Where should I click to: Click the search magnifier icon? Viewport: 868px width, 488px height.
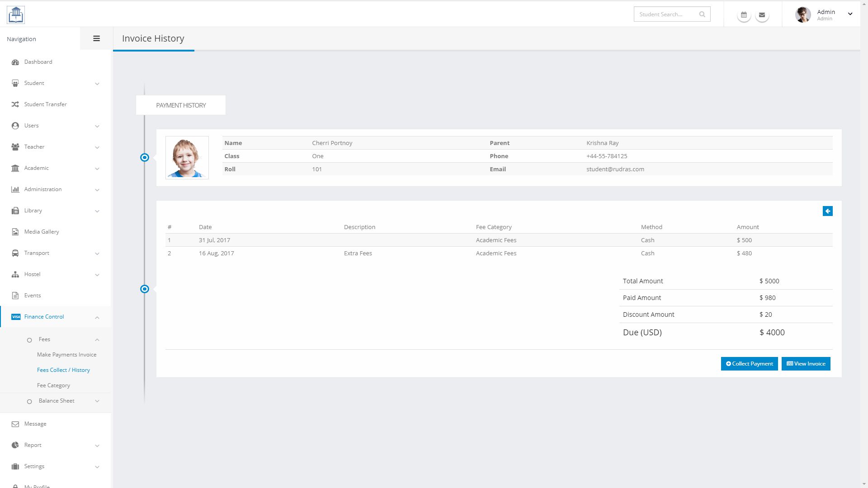[x=702, y=14]
